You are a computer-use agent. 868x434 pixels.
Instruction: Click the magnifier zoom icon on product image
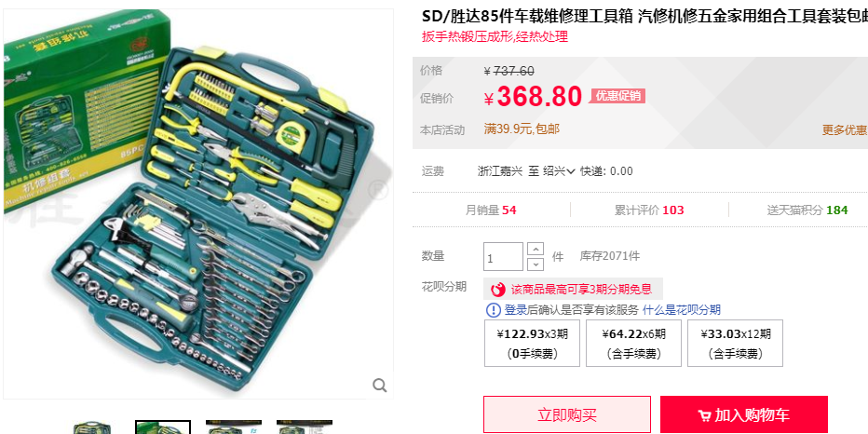click(379, 386)
